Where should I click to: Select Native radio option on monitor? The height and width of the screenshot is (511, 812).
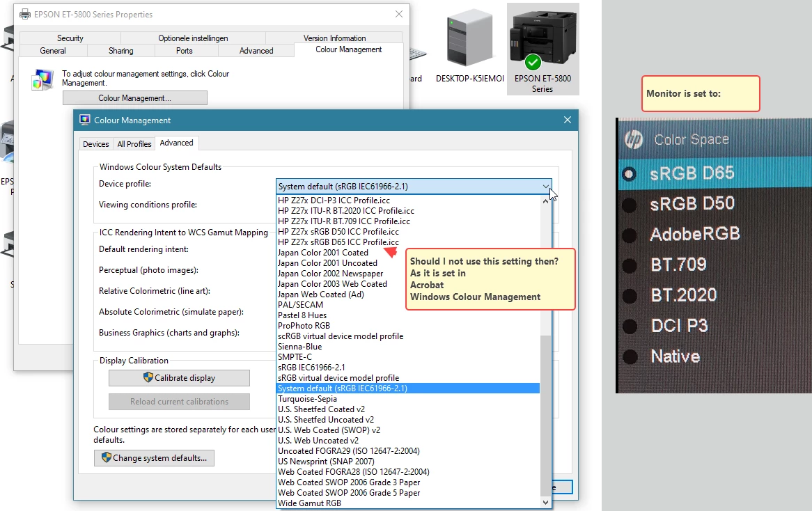[x=630, y=356]
